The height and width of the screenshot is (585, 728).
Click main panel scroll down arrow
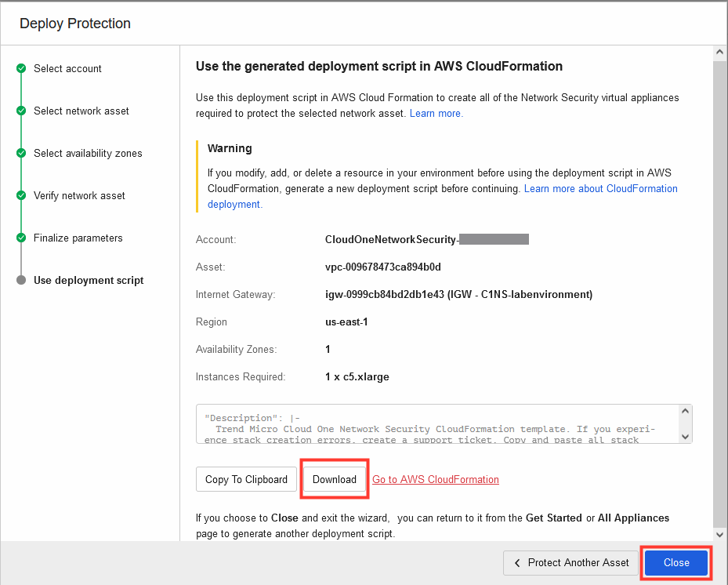(719, 534)
